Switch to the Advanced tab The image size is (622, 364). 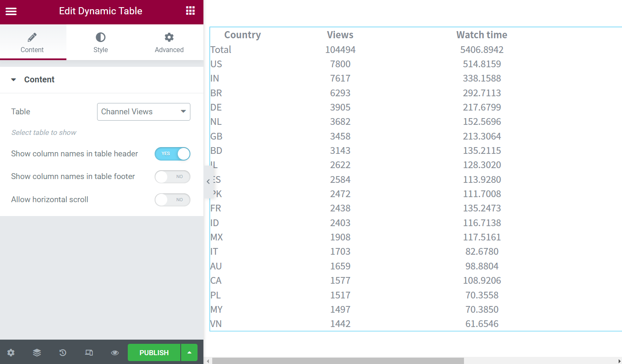tap(169, 42)
